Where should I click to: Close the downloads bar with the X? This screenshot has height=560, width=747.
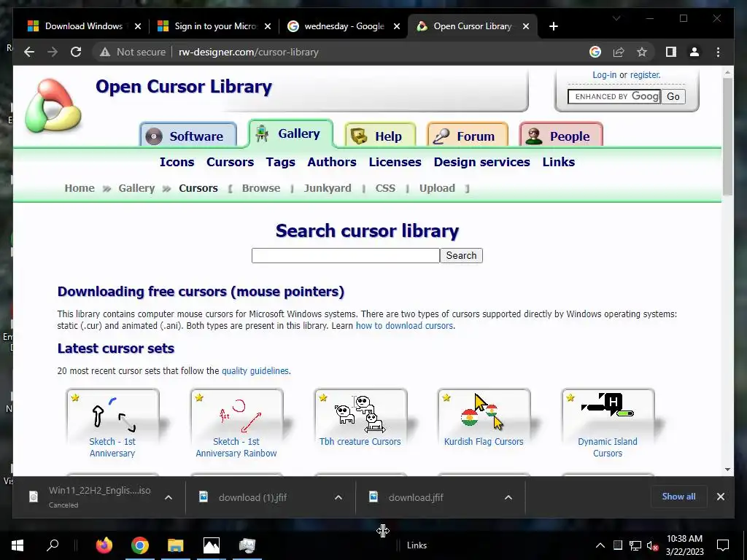(x=720, y=497)
